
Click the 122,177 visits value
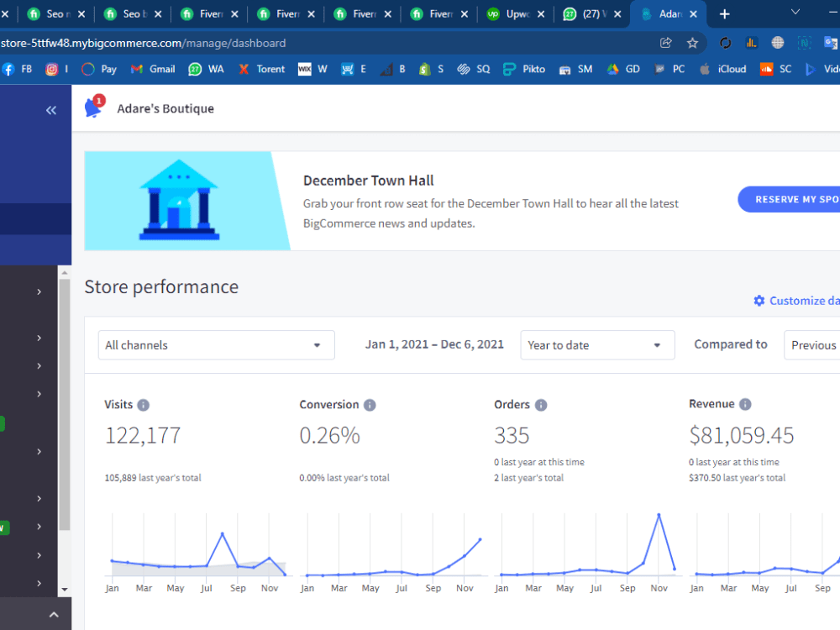coord(143,435)
